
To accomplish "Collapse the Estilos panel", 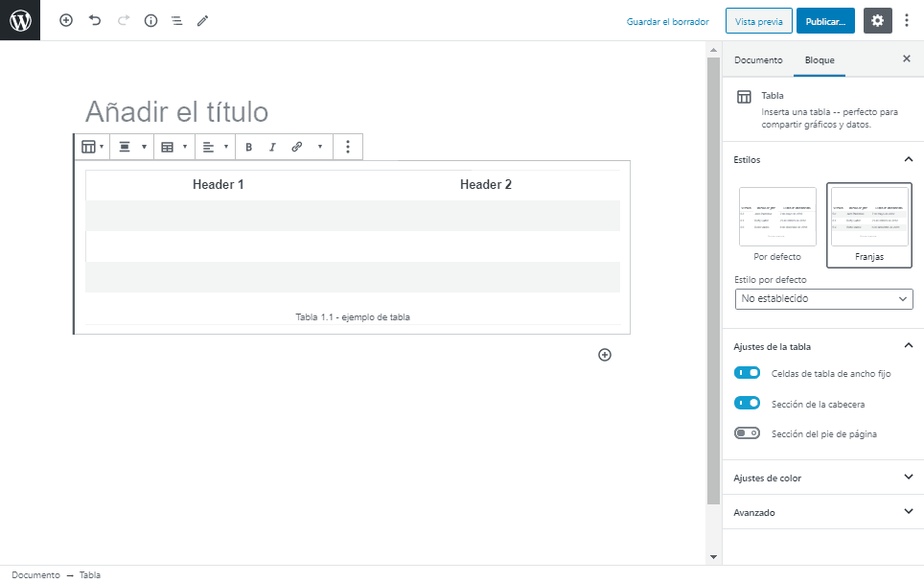I will click(x=823, y=159).
